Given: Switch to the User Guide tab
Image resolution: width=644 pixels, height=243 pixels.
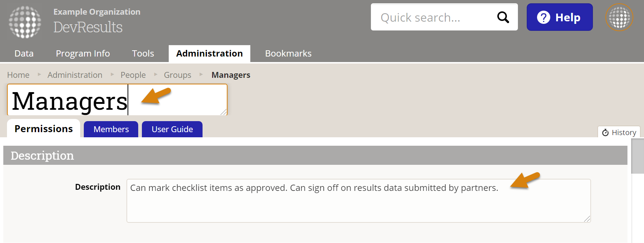Looking at the screenshot, I should coord(172,129).
